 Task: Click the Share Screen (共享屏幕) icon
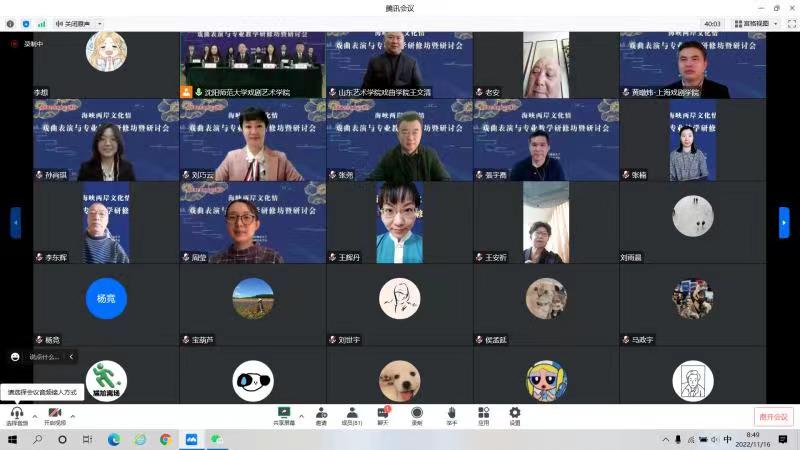284,413
